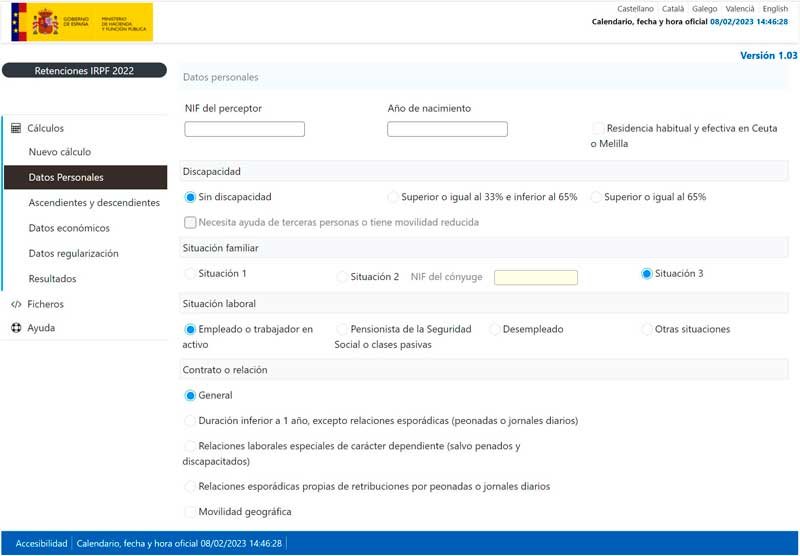Open the Accesibilidad footer link
The width and height of the screenshot is (800, 556).
pos(41,543)
